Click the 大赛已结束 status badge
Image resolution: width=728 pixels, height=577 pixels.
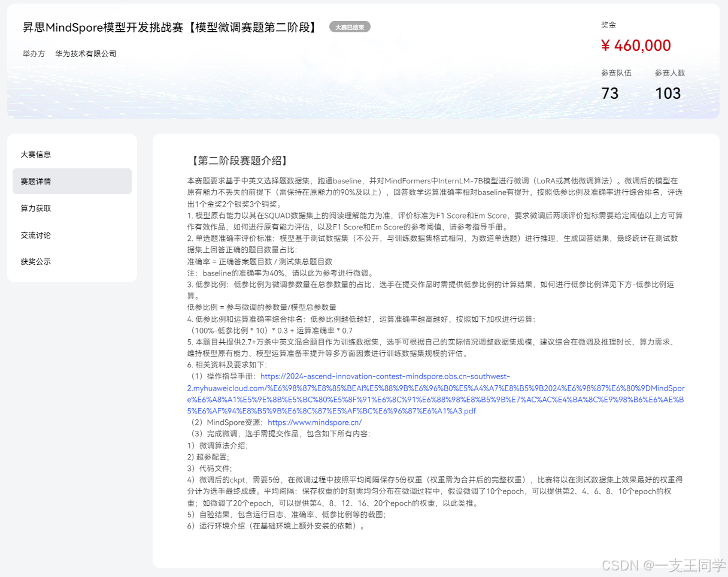(350, 27)
